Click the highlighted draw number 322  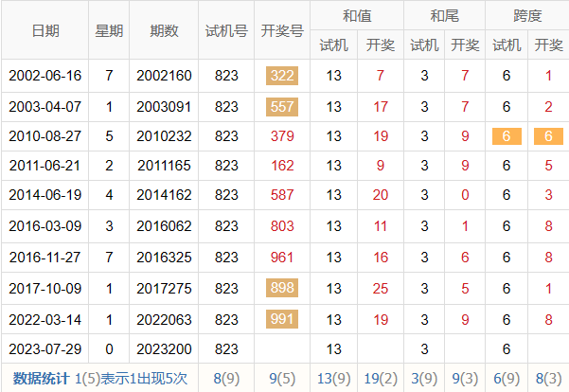[282, 77]
